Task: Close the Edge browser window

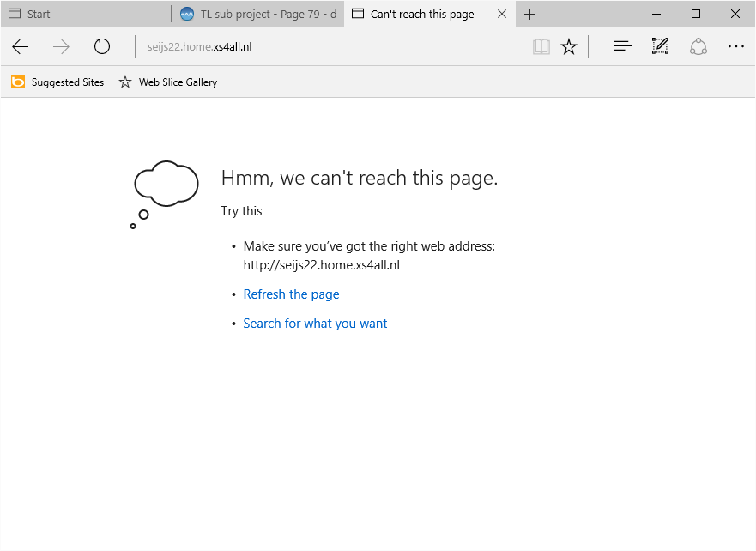Action: [x=735, y=14]
